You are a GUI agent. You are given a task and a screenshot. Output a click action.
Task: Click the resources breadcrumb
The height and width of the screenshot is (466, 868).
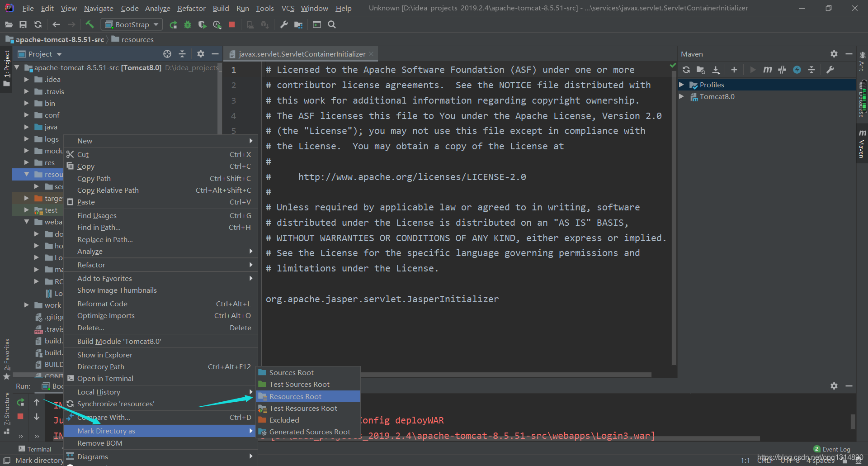132,39
